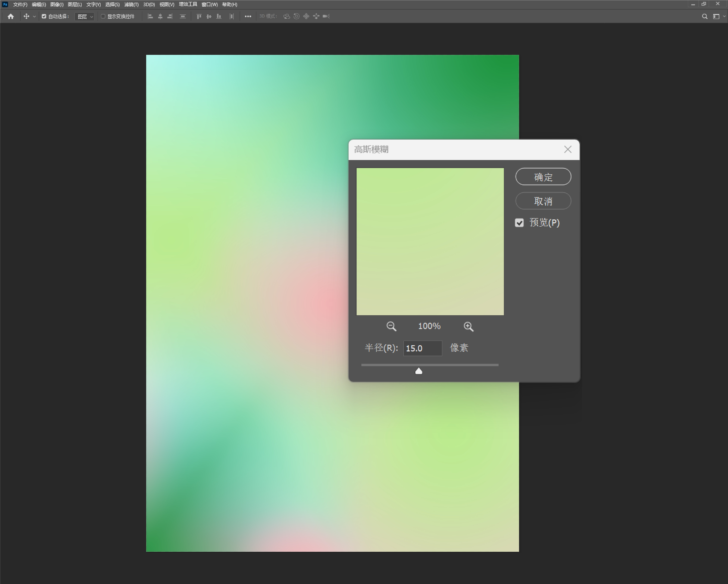Confirm the blur with the 确定 button
This screenshot has height=584, width=728.
point(543,177)
